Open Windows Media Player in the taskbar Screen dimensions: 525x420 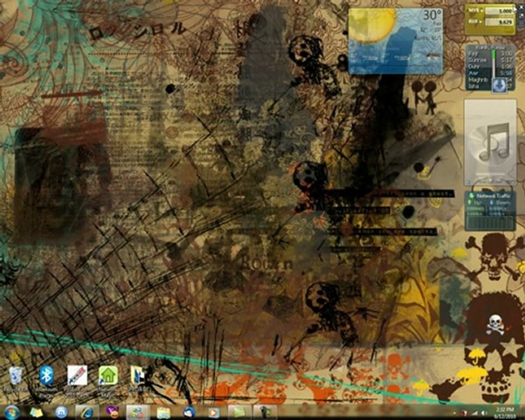pyautogui.click(x=214, y=412)
